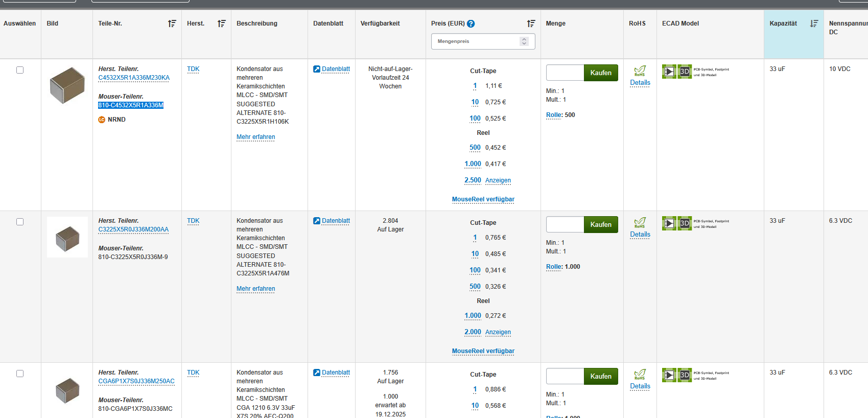
Task: Select quantity 1.000 priced 0,272 €
Action: tap(473, 316)
